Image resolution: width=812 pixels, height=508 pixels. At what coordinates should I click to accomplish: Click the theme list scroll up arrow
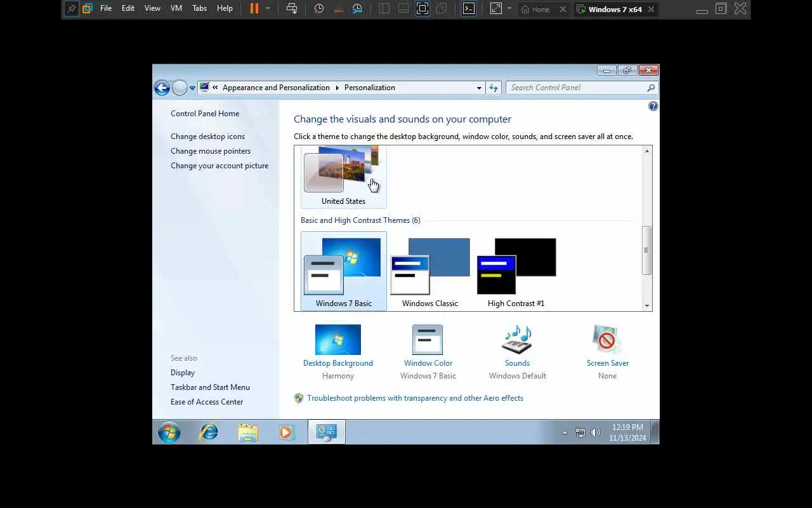(647, 151)
